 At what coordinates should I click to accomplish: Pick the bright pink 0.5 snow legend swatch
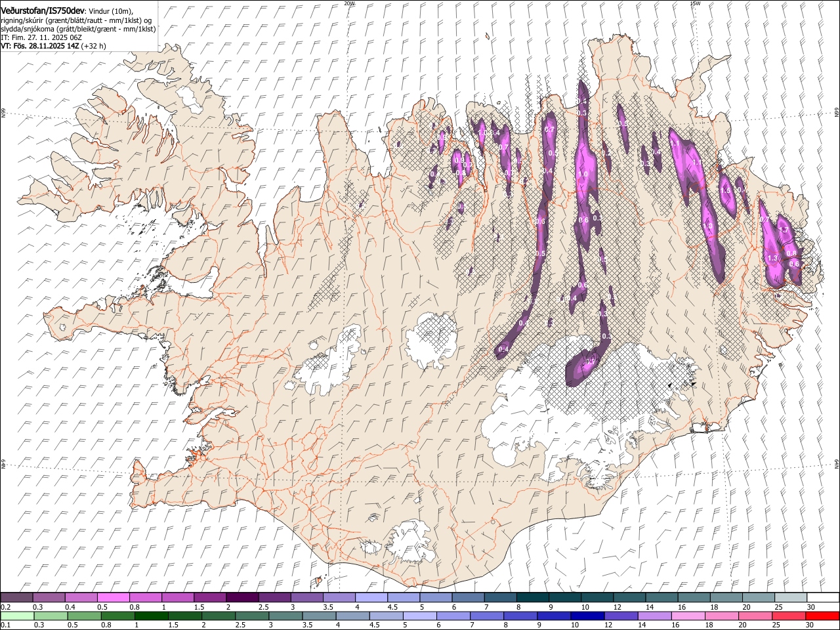(x=113, y=598)
